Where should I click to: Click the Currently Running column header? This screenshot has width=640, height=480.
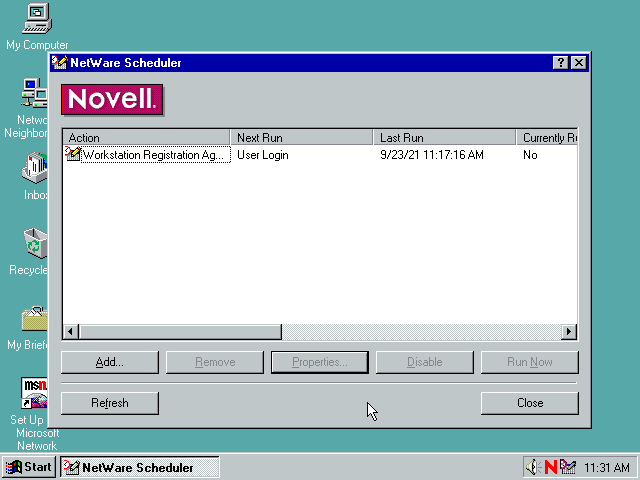(x=547, y=138)
